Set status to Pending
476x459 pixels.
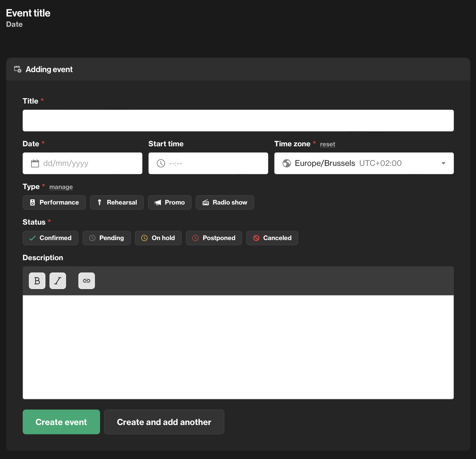(106, 238)
